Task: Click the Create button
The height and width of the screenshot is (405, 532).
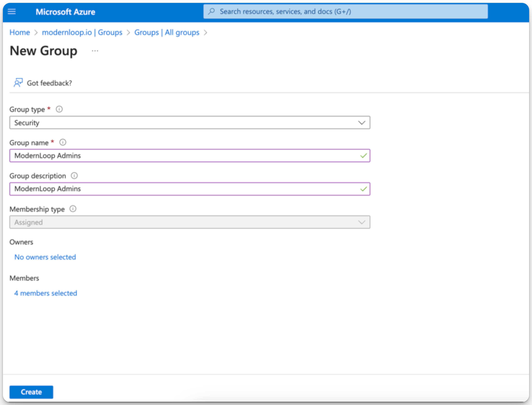Action: coord(31,392)
